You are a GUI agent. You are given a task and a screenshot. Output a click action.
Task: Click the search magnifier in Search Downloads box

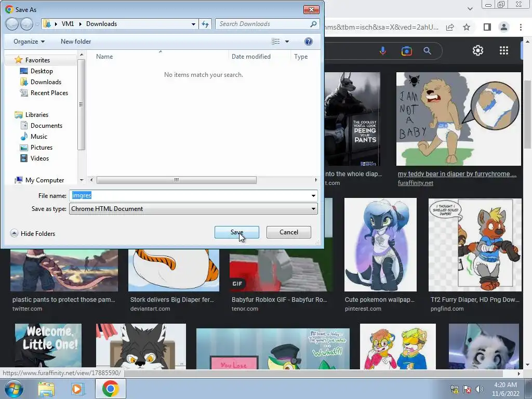pos(313,24)
